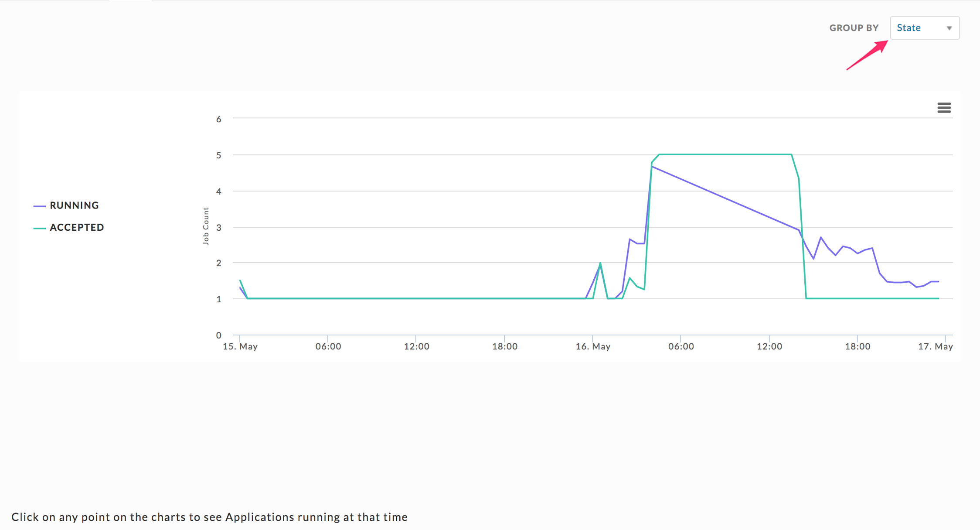Click the 'GROUP BY' label
The width and height of the screenshot is (980, 530).
[x=854, y=28]
